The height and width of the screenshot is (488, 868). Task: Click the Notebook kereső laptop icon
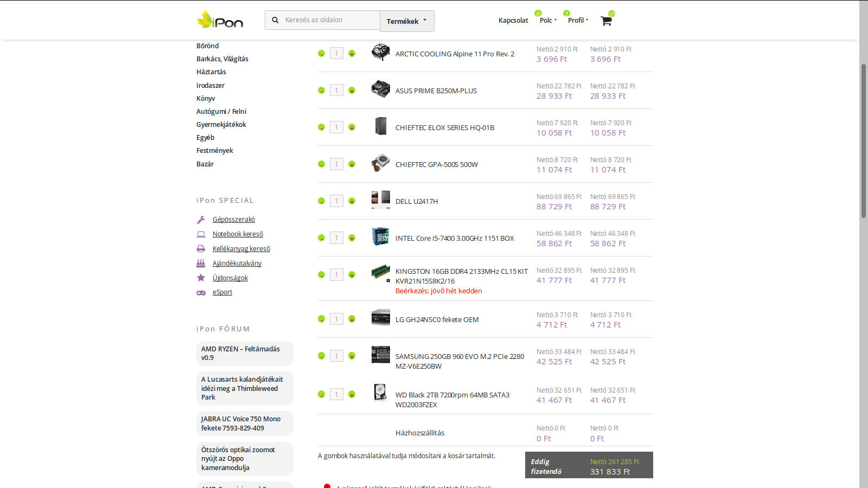[201, 234]
